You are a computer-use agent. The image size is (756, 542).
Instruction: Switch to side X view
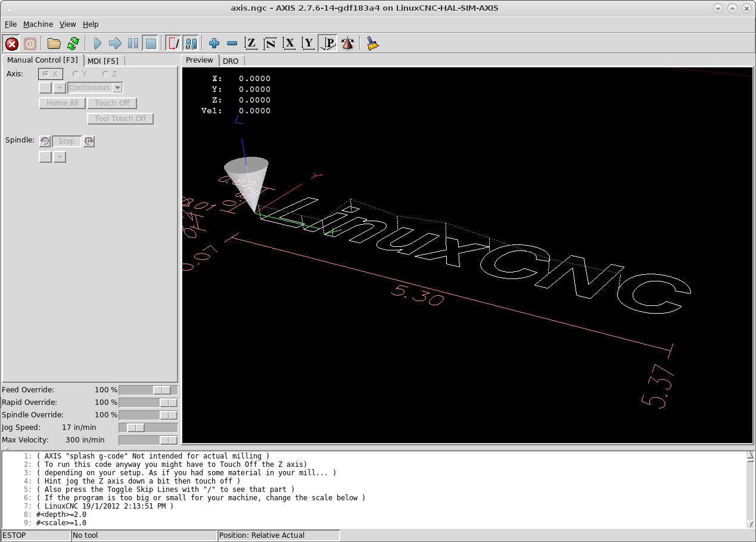290,44
